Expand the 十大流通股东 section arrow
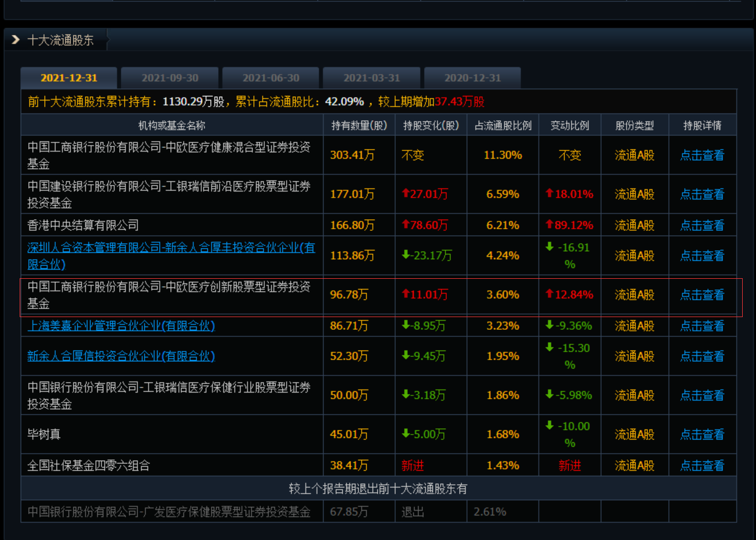This screenshot has height=540, width=756. point(15,40)
